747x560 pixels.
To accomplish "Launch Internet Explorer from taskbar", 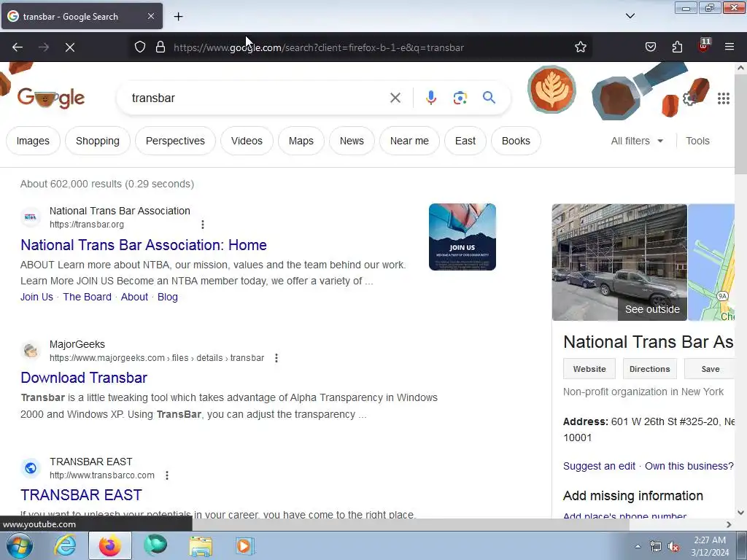I will point(65,545).
